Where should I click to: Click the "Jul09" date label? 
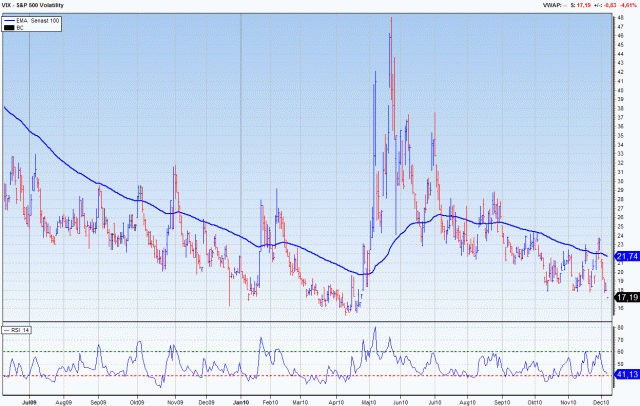click(x=29, y=402)
